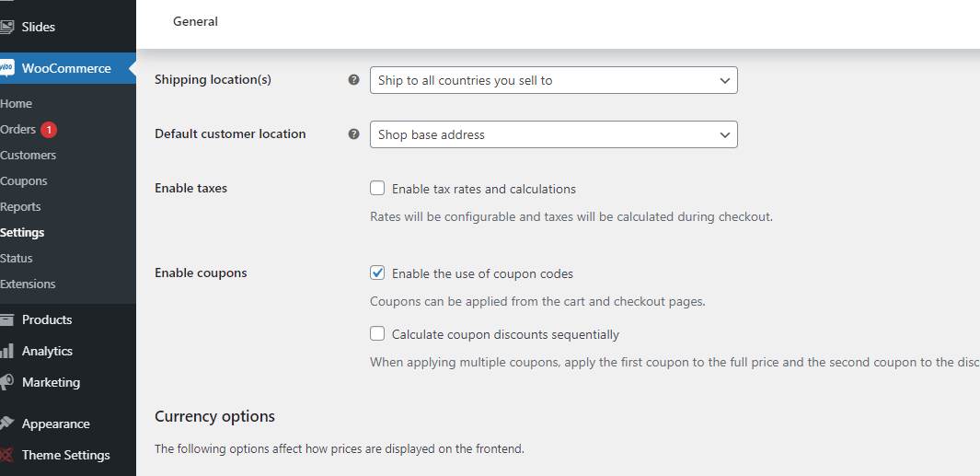Screen dimensions: 980x476
Task: Open the Customers page link
Action: 29,156
